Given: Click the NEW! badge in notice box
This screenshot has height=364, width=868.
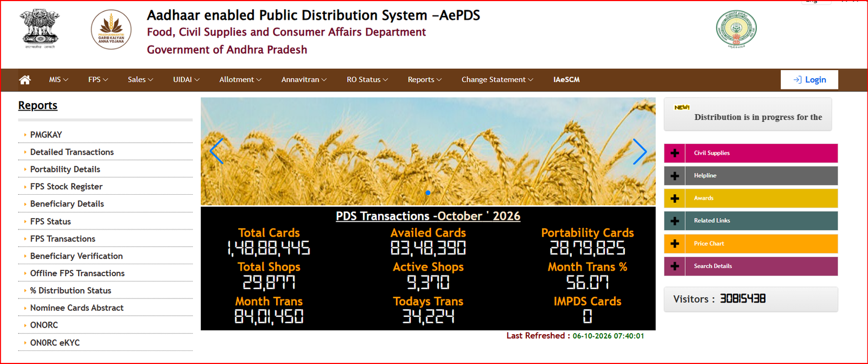Looking at the screenshot, I should coord(682,107).
